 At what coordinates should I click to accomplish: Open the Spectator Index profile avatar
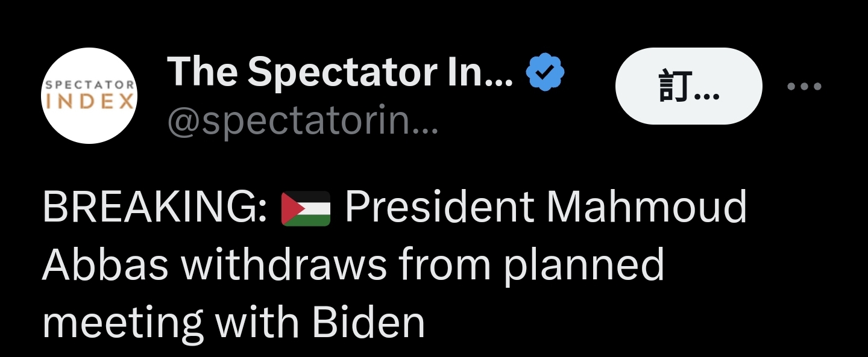[x=90, y=96]
